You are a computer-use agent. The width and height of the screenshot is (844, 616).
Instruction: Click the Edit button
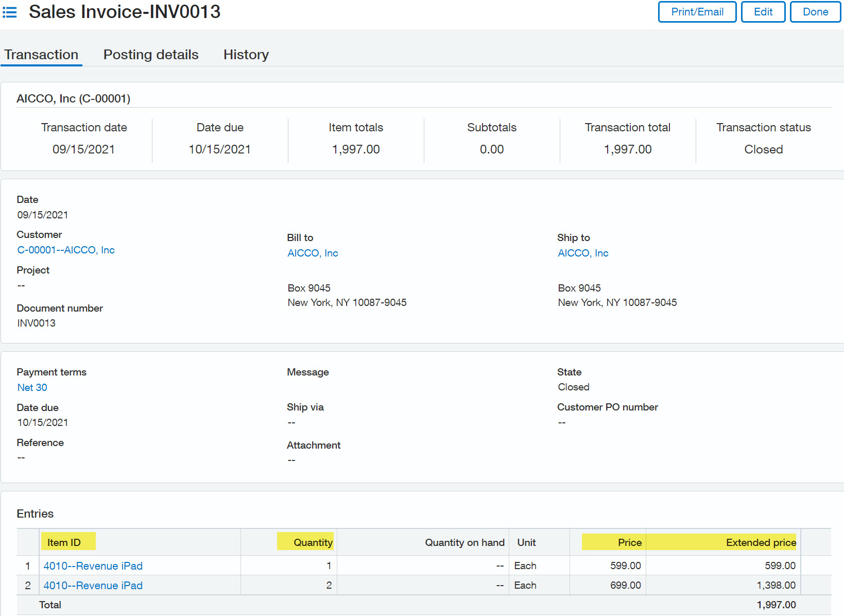coord(763,12)
